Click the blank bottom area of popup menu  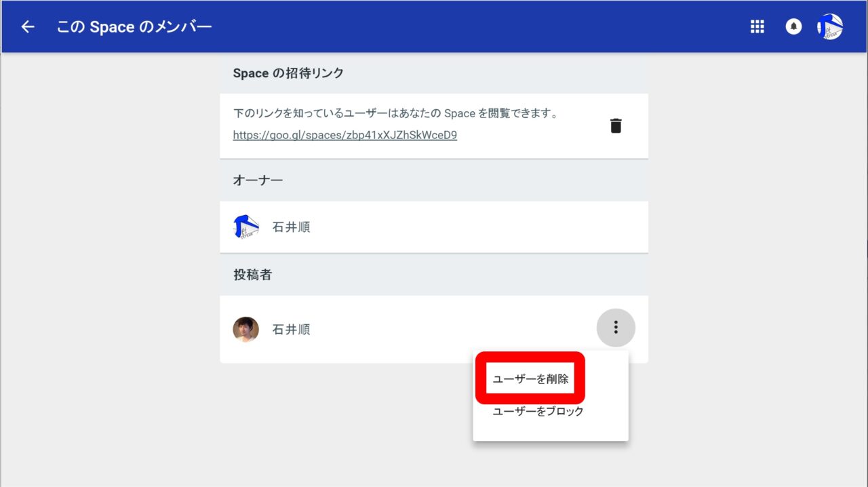pyautogui.click(x=551, y=432)
